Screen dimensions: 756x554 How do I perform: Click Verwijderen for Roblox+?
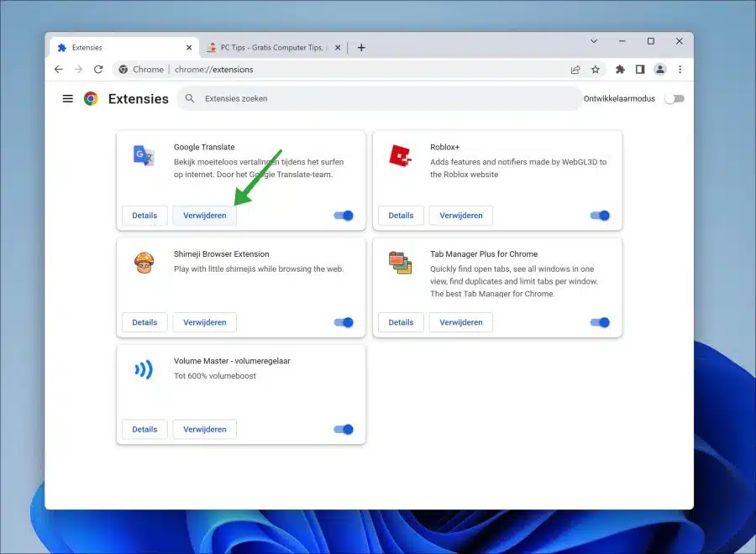pos(461,216)
